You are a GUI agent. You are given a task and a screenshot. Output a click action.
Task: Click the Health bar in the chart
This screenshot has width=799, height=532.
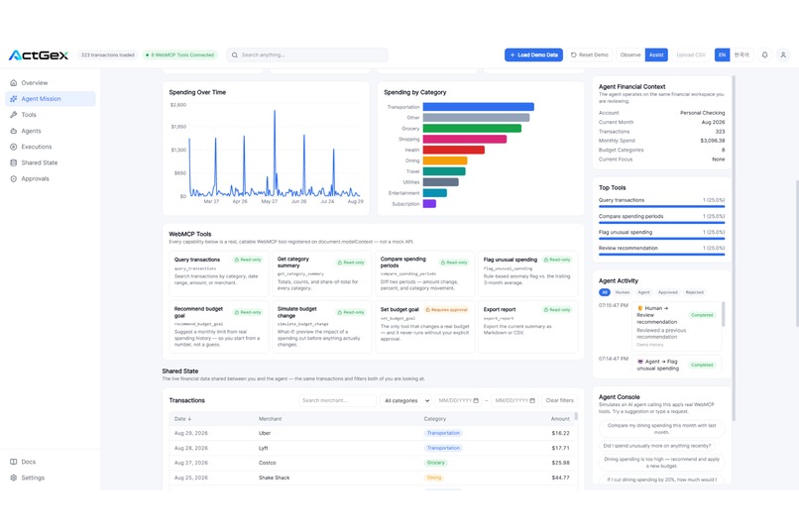point(453,150)
